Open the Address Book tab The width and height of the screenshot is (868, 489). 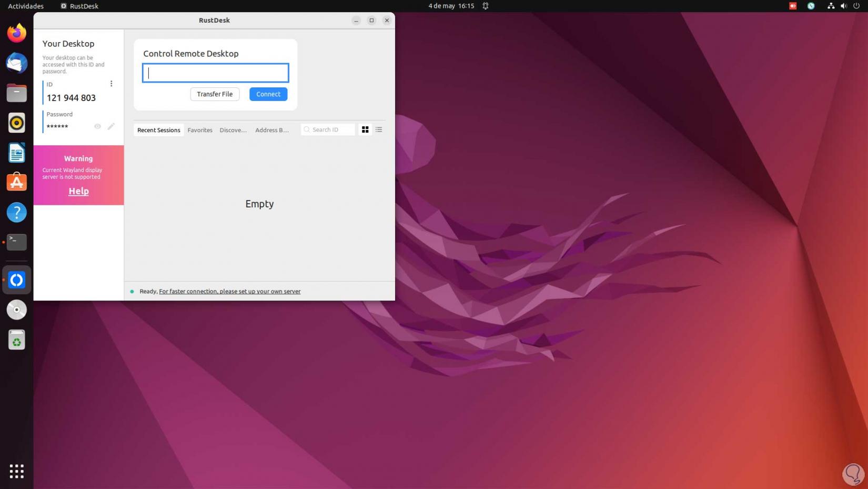[272, 130]
